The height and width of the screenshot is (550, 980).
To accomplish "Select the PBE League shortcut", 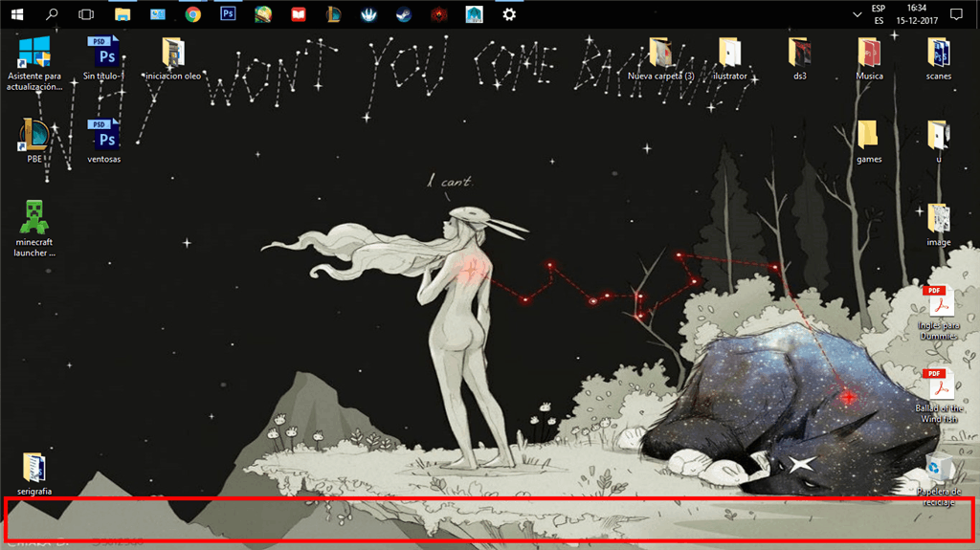I will pos(34,141).
